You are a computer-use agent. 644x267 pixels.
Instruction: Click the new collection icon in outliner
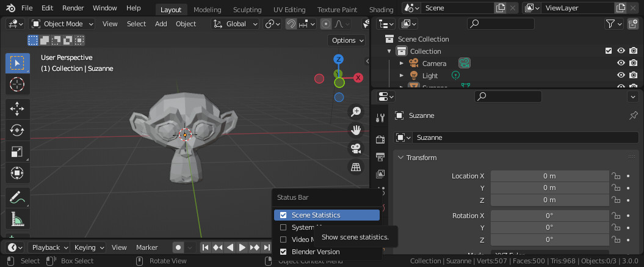coord(634,24)
